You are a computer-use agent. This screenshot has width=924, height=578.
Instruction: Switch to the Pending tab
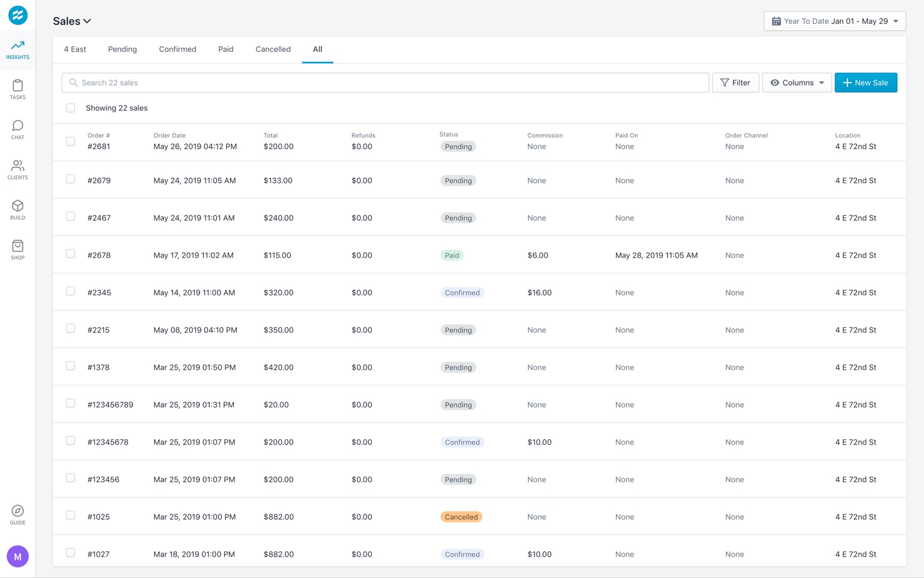coord(122,50)
